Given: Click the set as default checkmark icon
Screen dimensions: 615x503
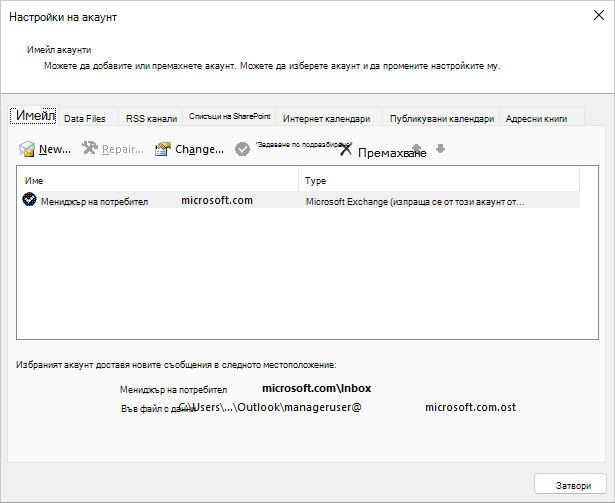Looking at the screenshot, I should click(x=242, y=149).
